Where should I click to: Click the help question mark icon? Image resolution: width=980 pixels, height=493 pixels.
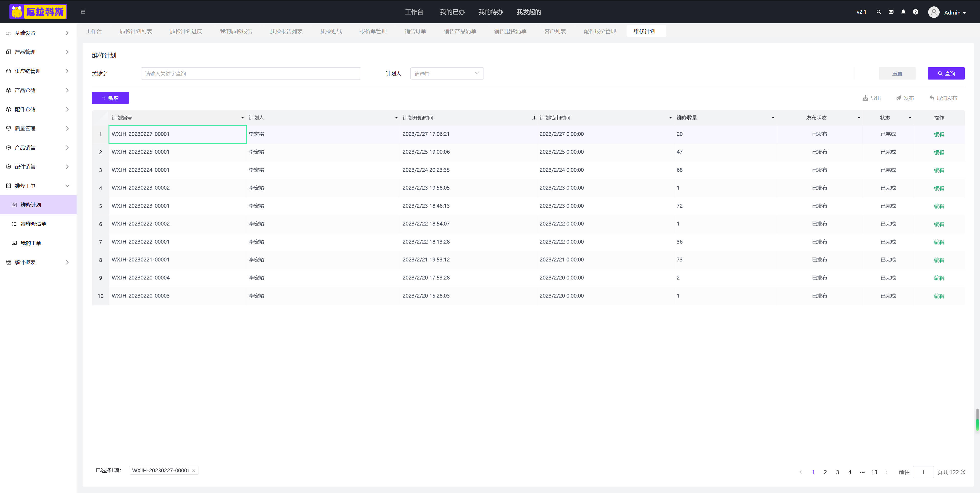pyautogui.click(x=915, y=12)
